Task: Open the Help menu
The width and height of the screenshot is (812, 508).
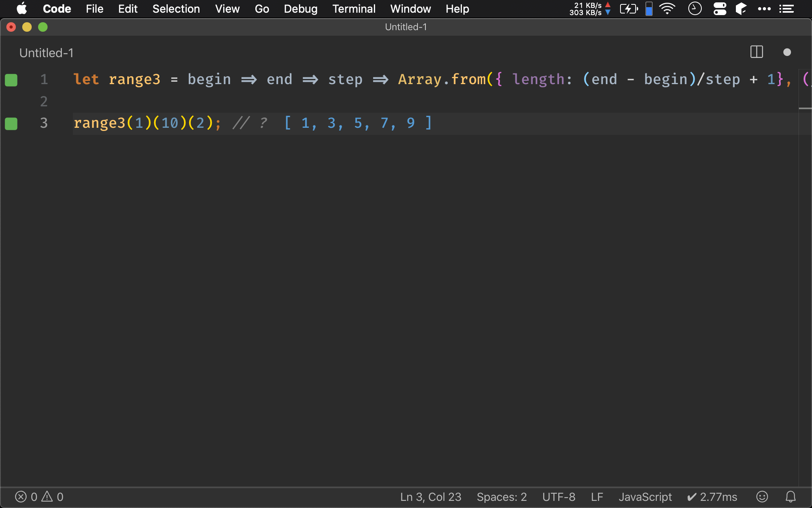Action: tap(457, 9)
